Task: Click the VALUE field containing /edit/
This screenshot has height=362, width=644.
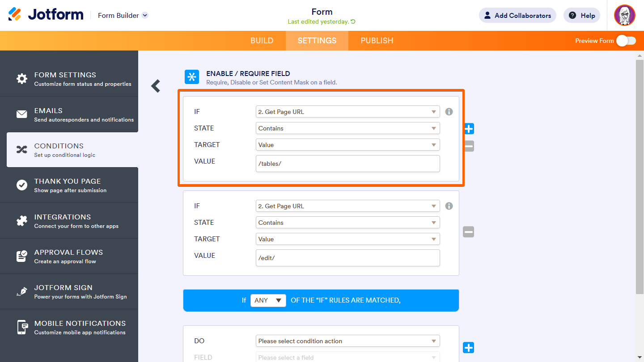Action: coord(347,258)
